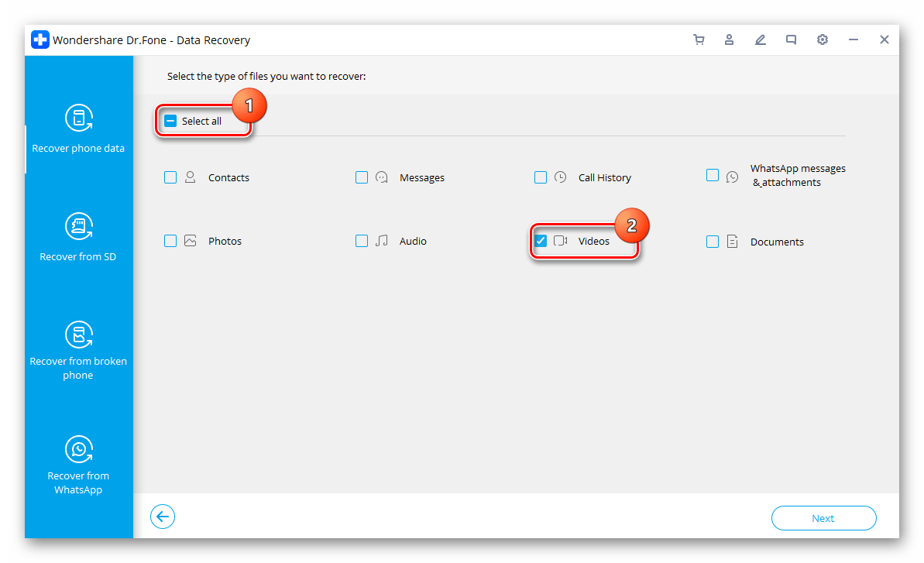Go back with the left arrow button
Image resolution: width=924 pixels, height=563 pixels.
tap(163, 517)
